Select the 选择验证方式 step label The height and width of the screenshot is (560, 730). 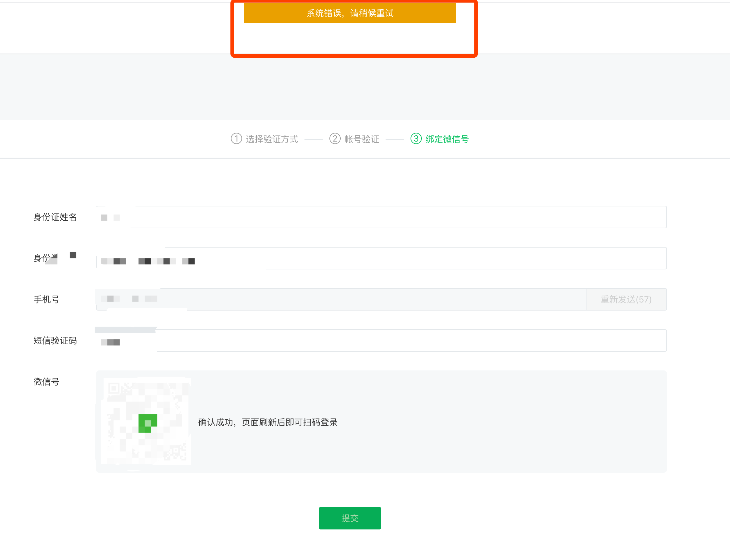tap(272, 139)
